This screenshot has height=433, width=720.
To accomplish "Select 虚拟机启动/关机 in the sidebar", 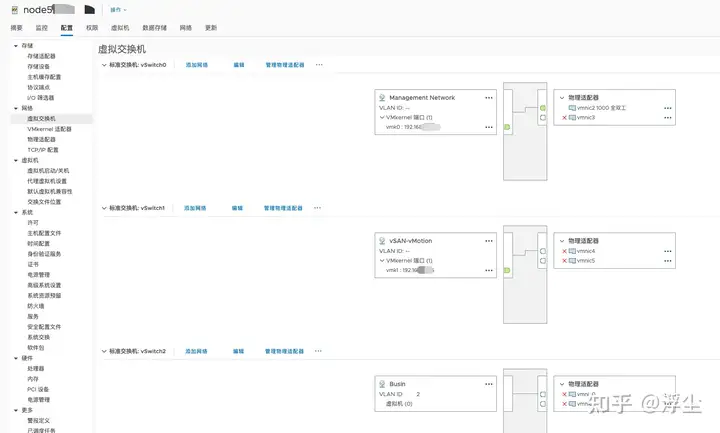I will click(48, 171).
